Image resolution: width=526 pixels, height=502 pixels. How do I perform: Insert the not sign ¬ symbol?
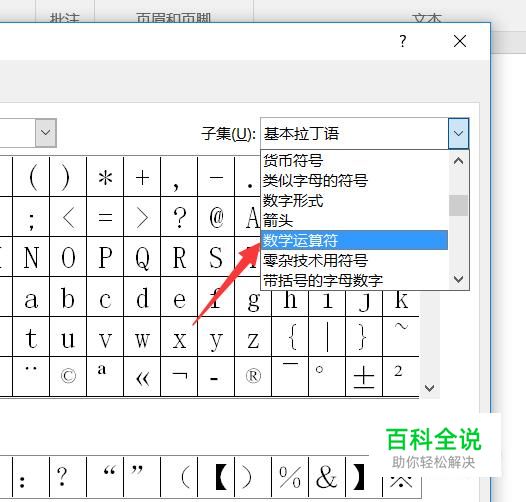click(x=179, y=376)
